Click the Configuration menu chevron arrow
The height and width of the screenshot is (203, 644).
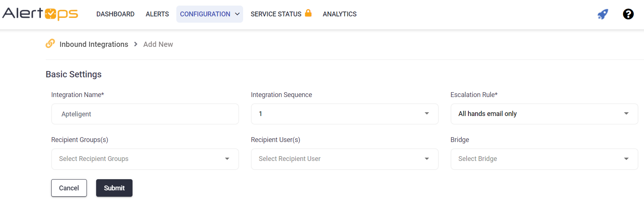[237, 14]
